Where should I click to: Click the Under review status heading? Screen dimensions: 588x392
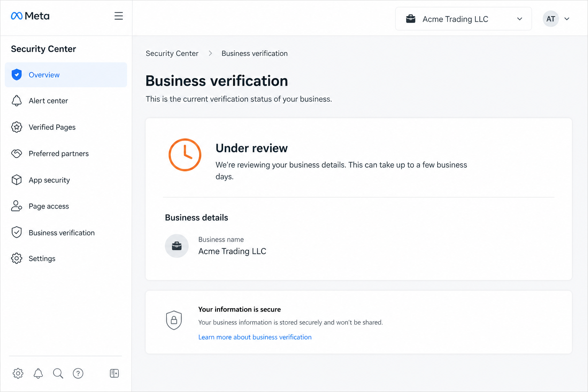(252, 148)
